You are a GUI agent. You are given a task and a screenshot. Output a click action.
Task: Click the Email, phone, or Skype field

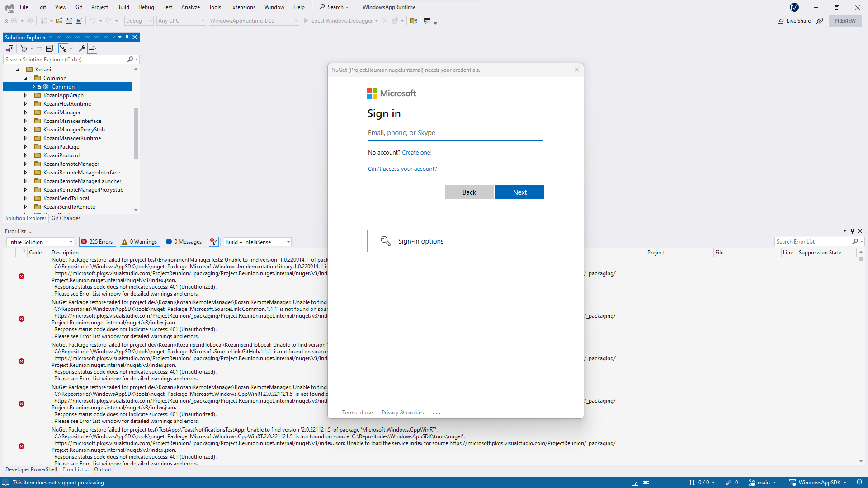click(455, 133)
